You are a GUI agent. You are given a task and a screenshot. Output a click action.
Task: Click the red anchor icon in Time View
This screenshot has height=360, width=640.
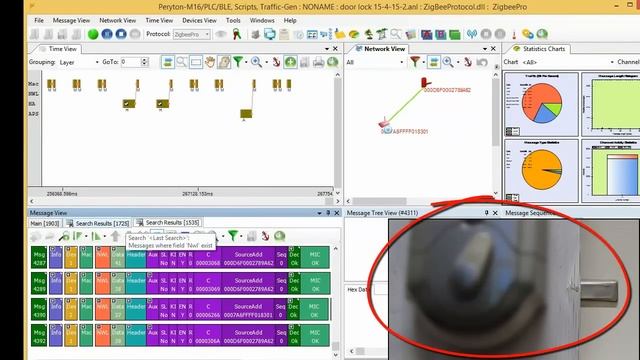click(276, 62)
